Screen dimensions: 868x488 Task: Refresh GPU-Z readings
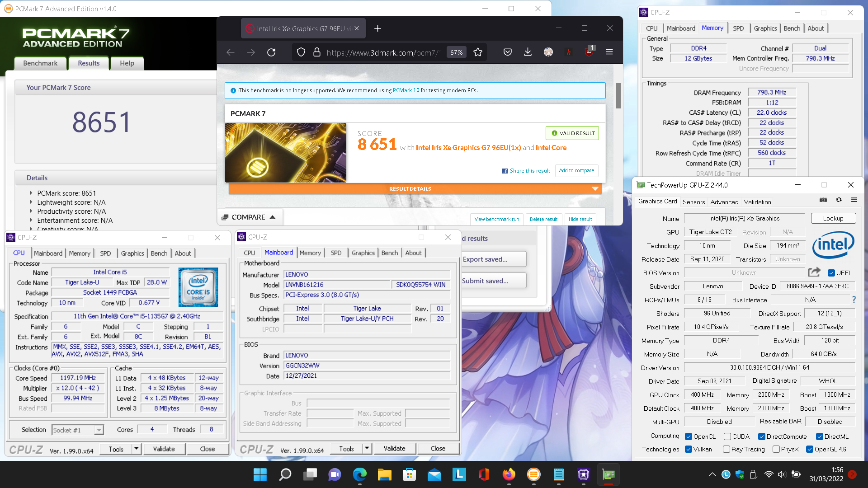click(839, 200)
